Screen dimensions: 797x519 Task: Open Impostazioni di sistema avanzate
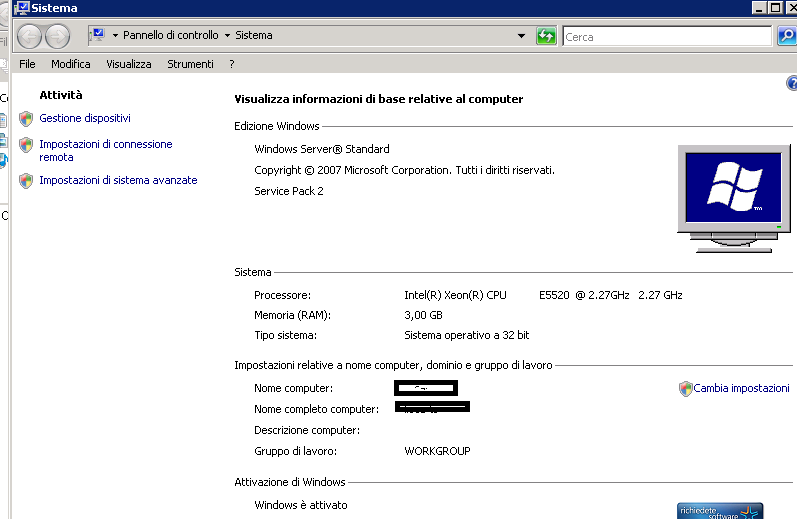click(118, 180)
